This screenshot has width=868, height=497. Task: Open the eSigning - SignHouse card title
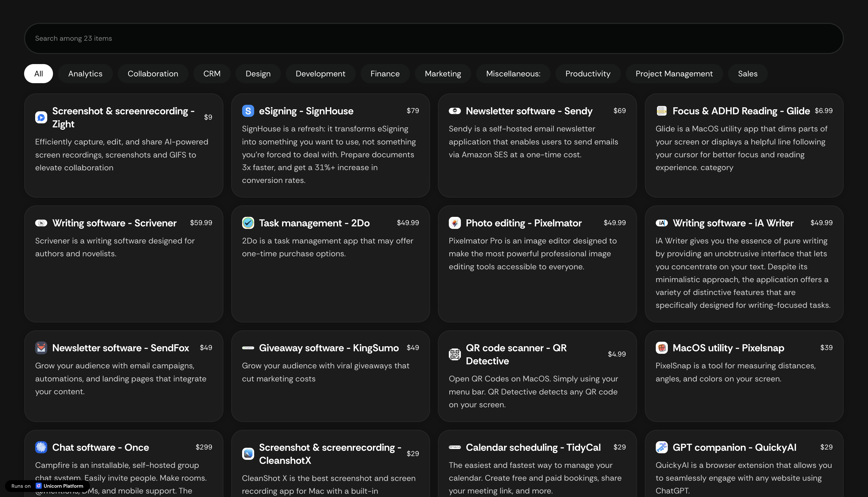[x=306, y=111]
